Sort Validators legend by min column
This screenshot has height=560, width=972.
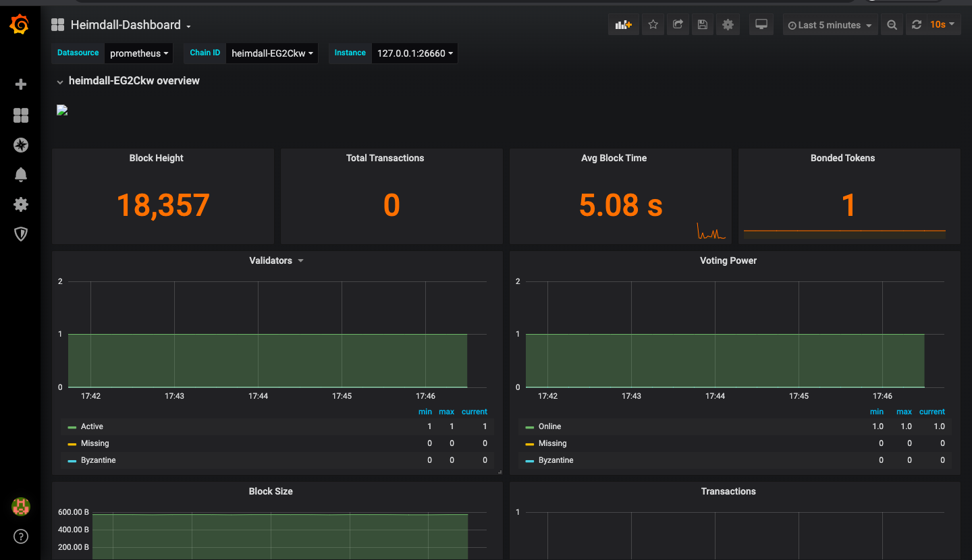tap(425, 412)
